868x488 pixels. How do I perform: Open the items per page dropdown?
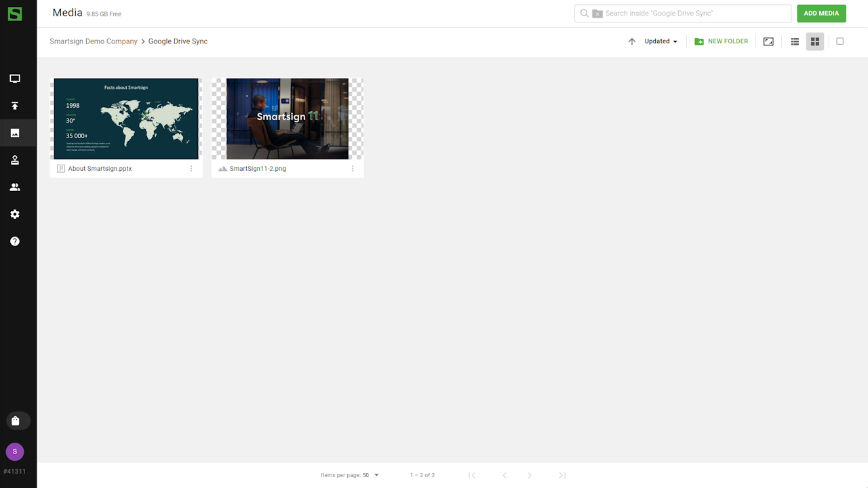point(370,475)
